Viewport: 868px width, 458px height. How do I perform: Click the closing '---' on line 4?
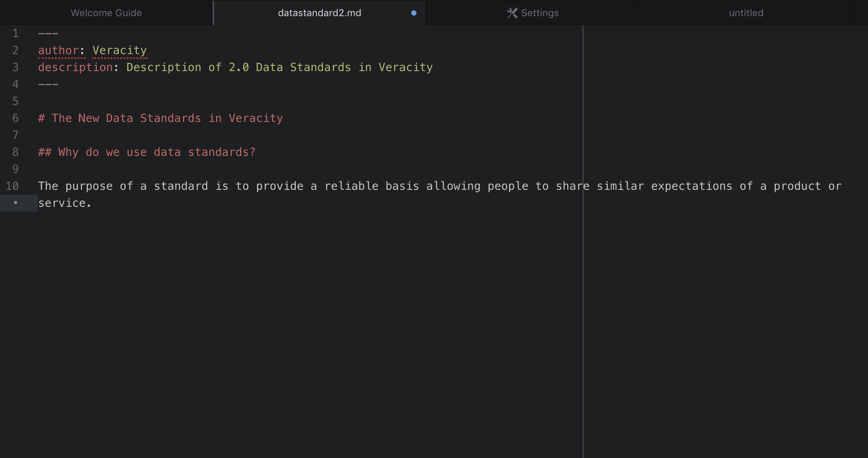tap(48, 84)
